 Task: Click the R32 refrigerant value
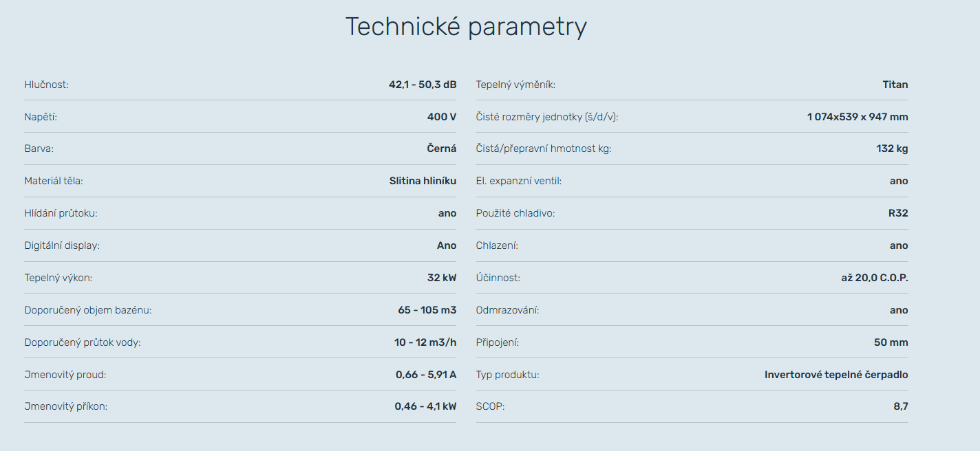(x=898, y=213)
